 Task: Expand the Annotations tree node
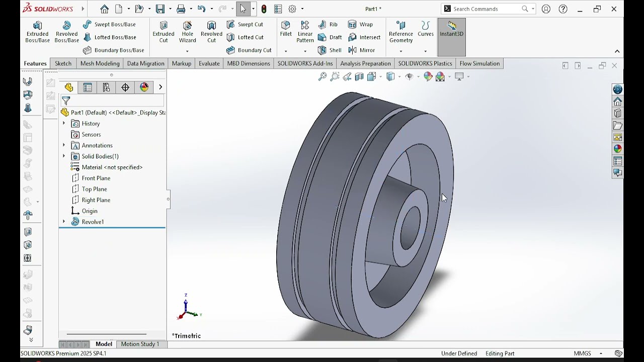[x=64, y=145]
